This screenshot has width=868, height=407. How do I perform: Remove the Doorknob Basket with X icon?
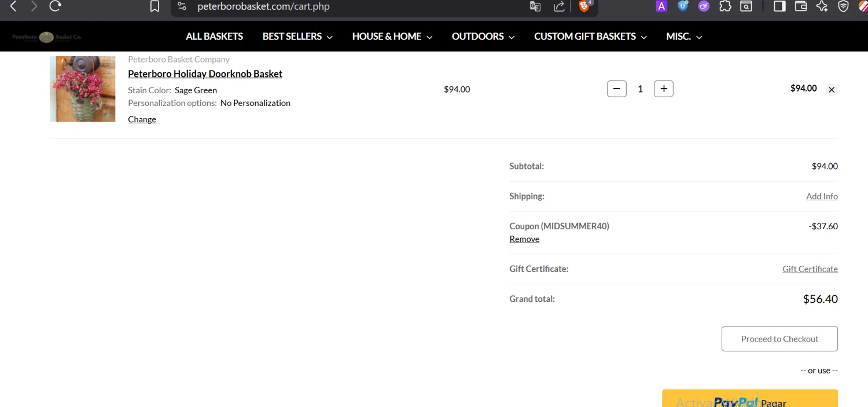coord(832,90)
